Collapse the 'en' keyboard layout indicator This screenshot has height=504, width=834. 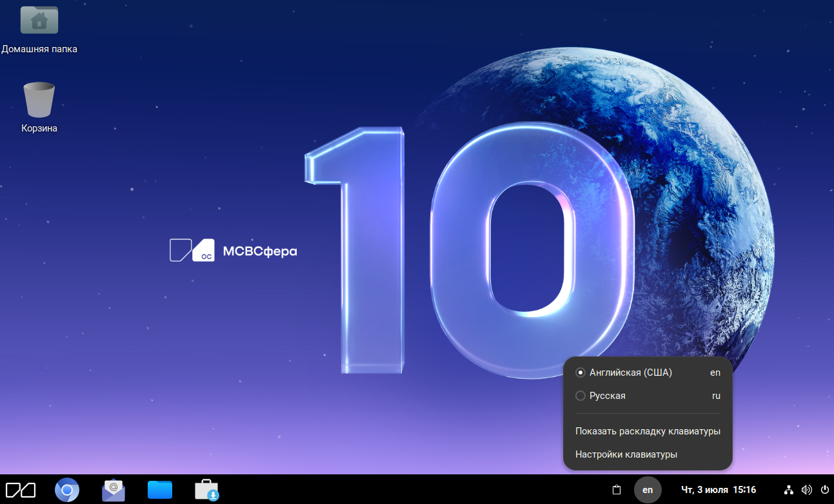(x=648, y=490)
